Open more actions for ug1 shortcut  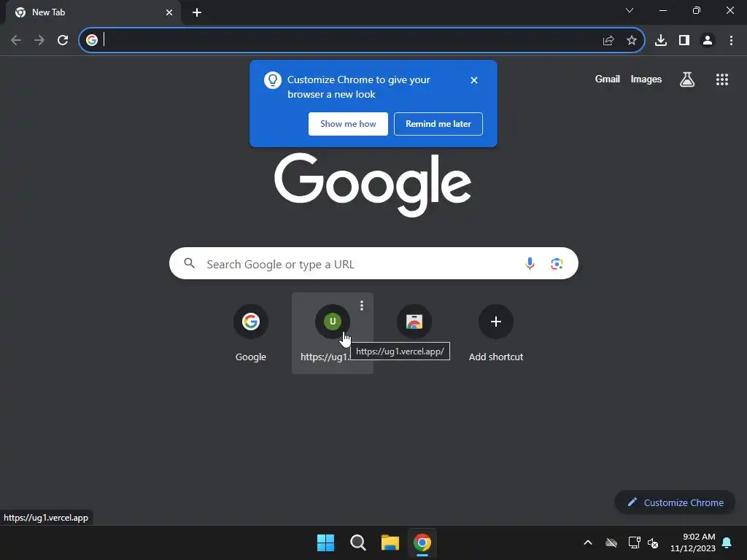coord(362,306)
